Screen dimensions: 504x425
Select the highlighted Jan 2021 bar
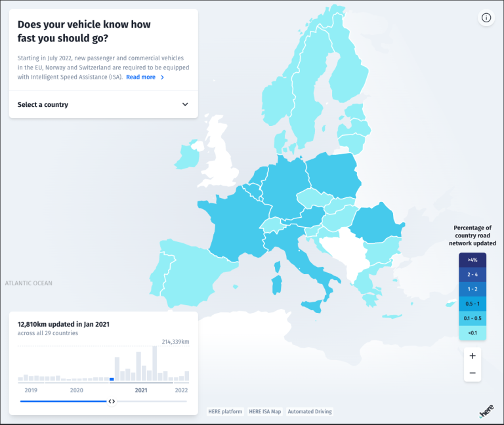point(112,379)
